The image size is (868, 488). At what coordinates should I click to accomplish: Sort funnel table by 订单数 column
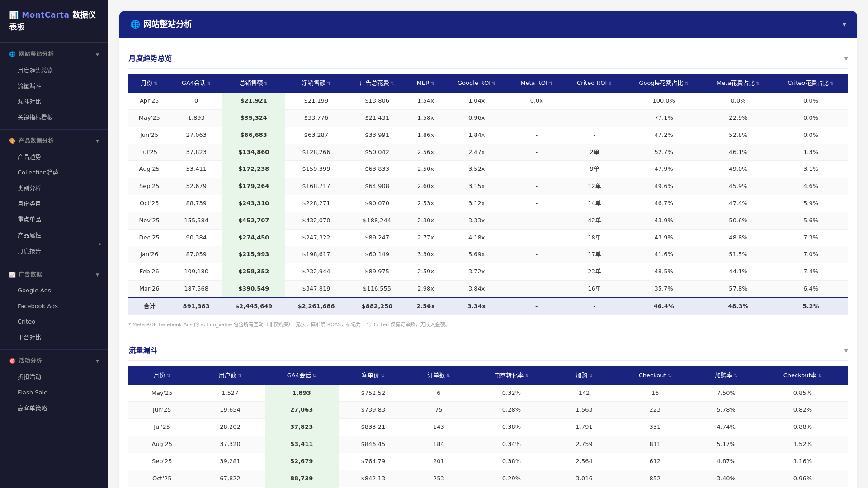439,375
